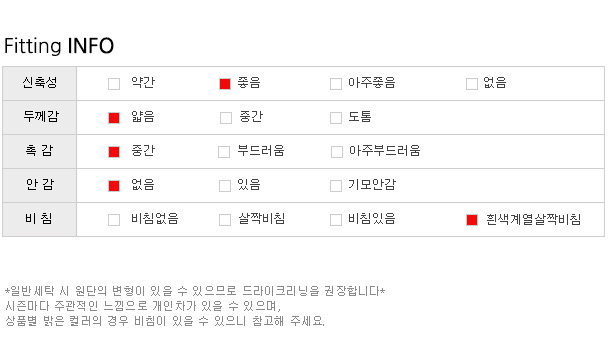Toggle the red 얇음 checkbox
This screenshot has height=361, width=608.
pyautogui.click(x=114, y=118)
